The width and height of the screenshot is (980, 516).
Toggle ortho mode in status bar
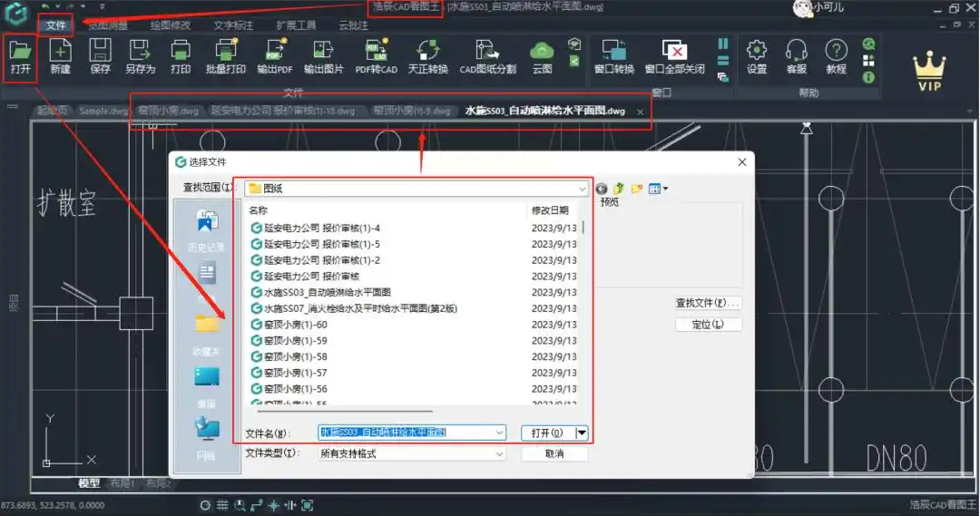coord(256,505)
